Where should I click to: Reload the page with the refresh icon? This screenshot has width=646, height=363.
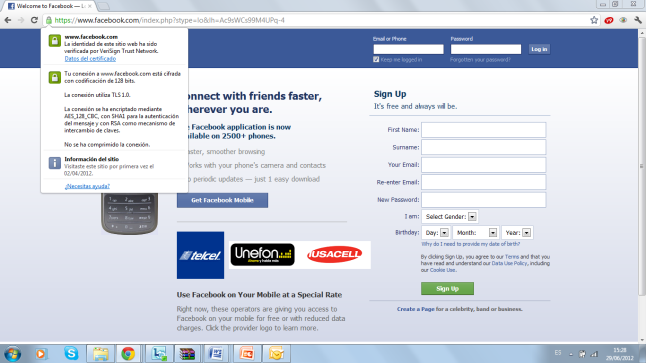click(x=34, y=20)
